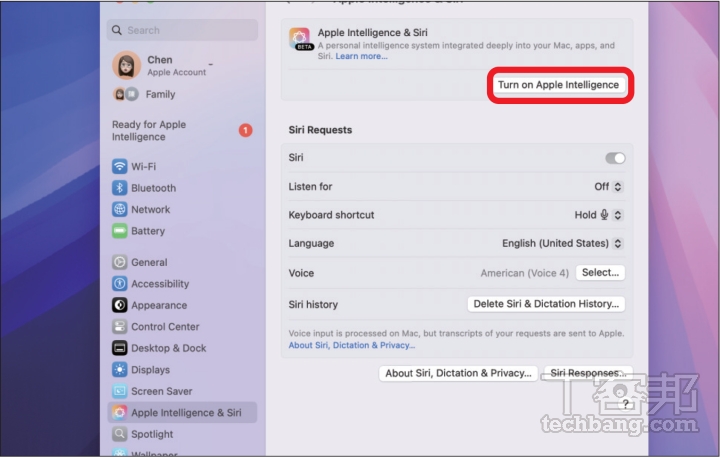Viewport: 720px width, 457px height.
Task: Select Ready for Apple Intelligence sidebar item
Action: tap(182, 131)
